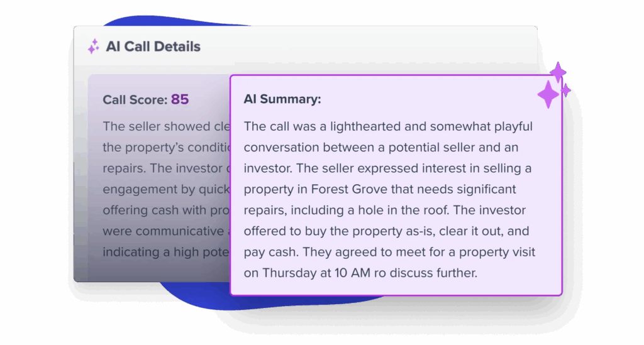The width and height of the screenshot is (644, 345).
Task: Click the line starting "indicating a high"
Action: pos(165,252)
